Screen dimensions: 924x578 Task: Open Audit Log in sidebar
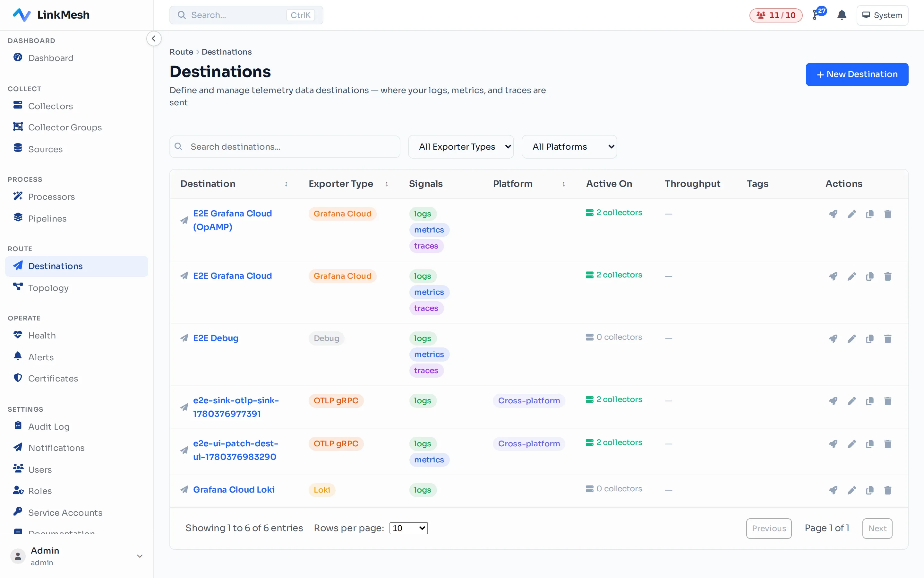[x=76, y=426]
